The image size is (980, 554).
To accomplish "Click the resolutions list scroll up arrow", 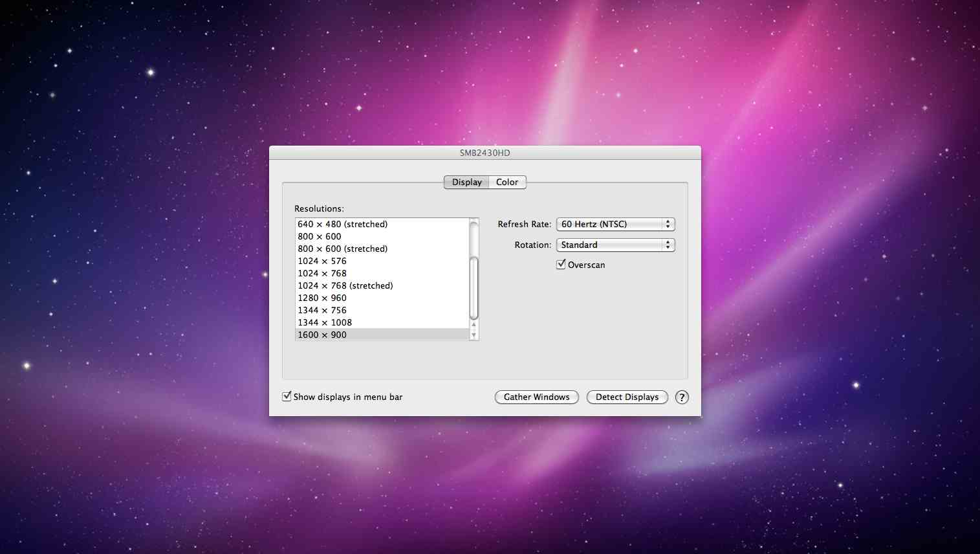I will (x=474, y=325).
